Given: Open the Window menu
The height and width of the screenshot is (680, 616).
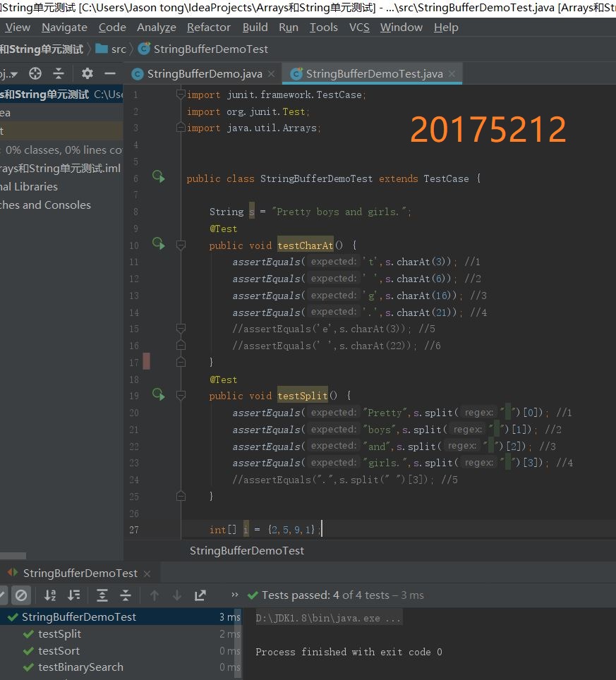Looking at the screenshot, I should pos(401,28).
